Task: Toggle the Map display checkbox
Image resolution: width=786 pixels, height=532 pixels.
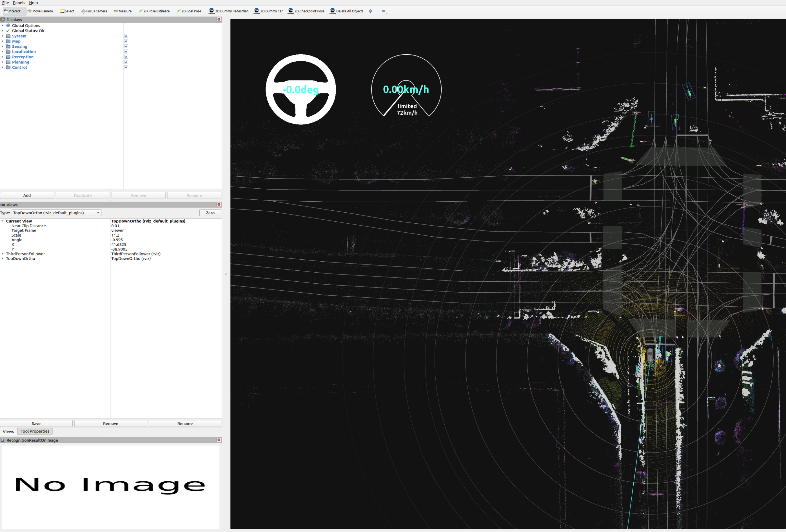Action: click(126, 41)
